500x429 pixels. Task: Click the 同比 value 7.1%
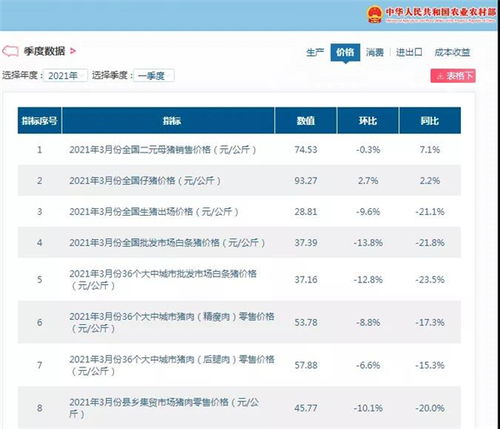click(430, 150)
